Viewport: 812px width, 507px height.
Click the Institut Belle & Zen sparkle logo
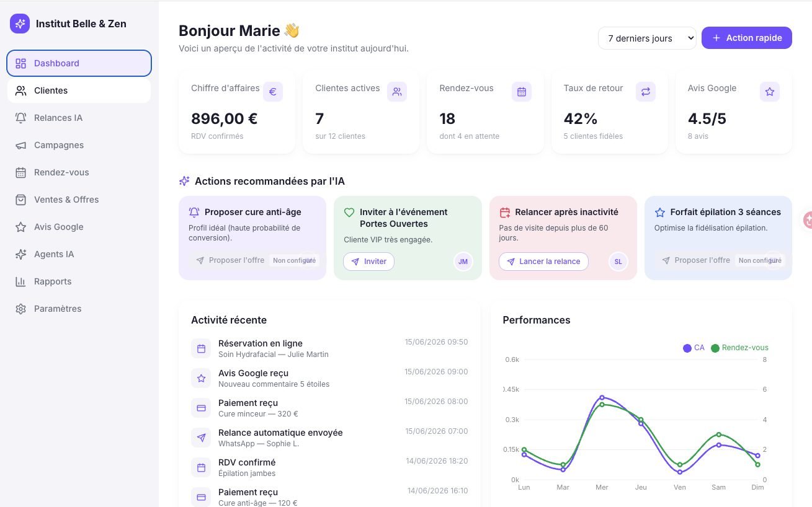20,24
